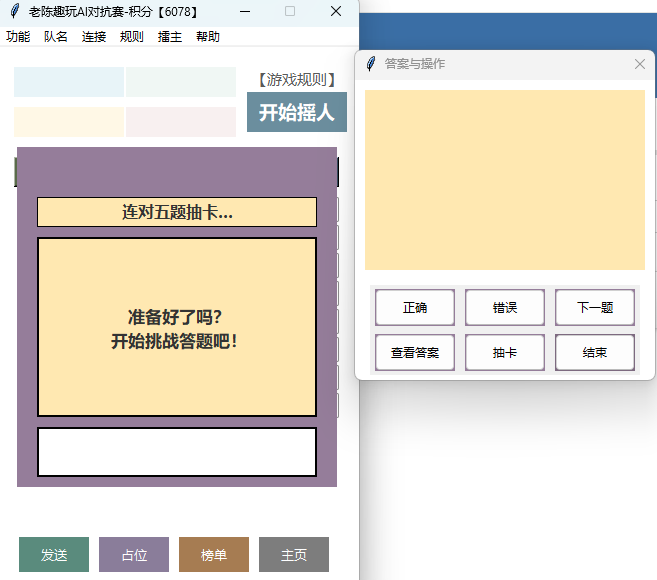Click the 【游戏规则】 link

point(297,80)
